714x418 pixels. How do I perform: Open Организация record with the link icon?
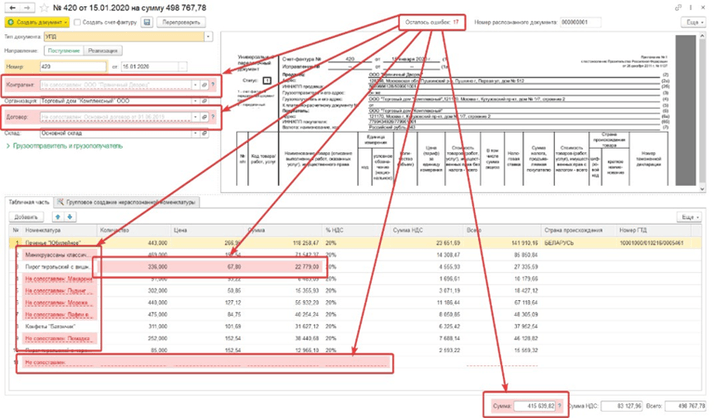pos(204,101)
